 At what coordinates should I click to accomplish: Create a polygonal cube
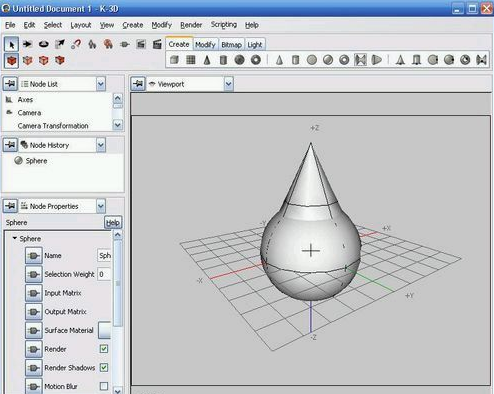pos(174,60)
